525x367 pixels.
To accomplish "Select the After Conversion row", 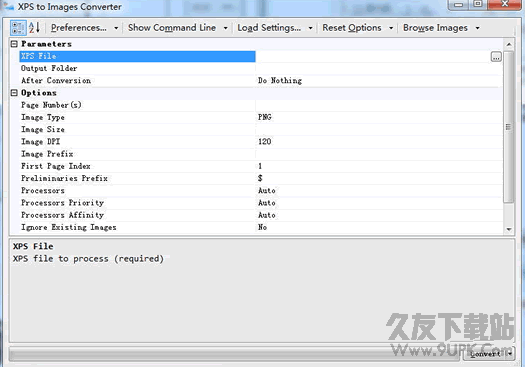I will click(x=261, y=81).
